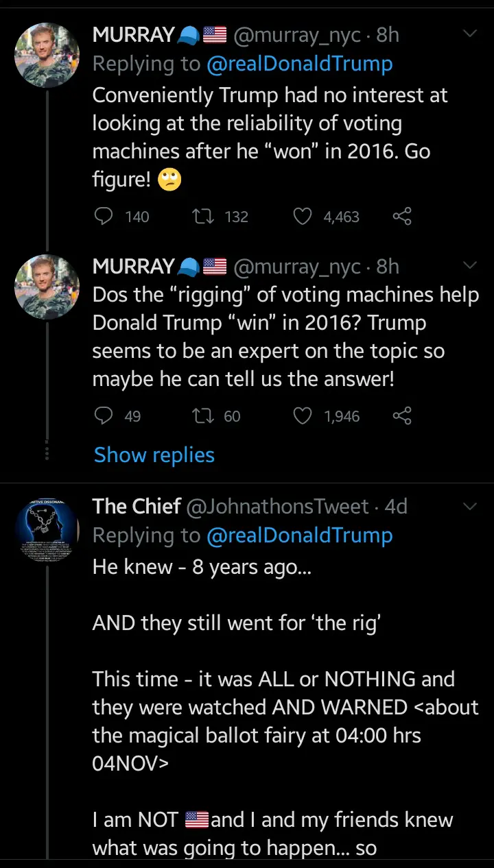Retweet the tweet with 132 retweets
The height and width of the screenshot is (868, 494).
[202, 217]
